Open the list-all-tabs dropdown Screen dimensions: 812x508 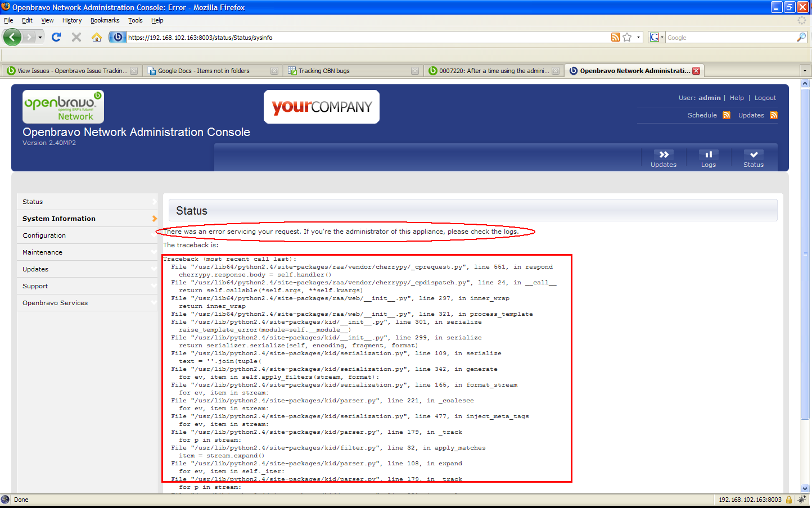[x=805, y=71]
